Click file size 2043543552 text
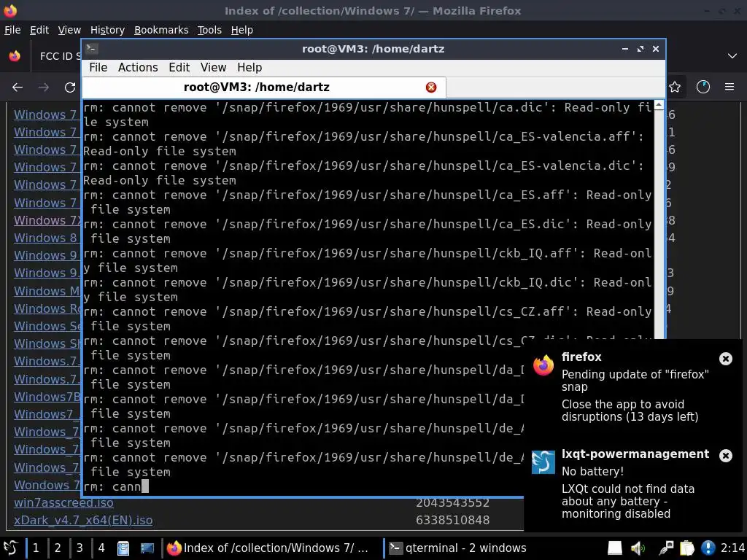Viewport: 747px width, 560px height. pyautogui.click(x=452, y=503)
